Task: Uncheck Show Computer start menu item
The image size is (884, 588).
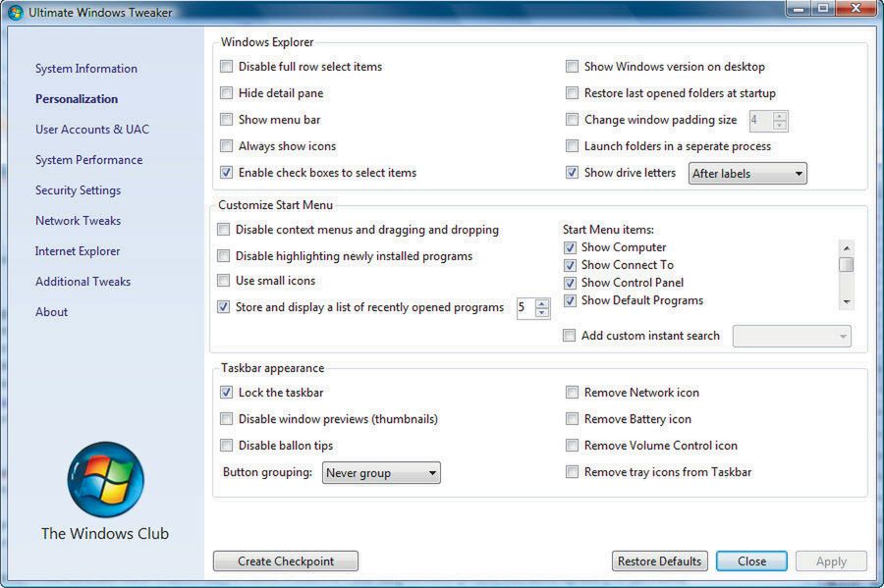Action: (x=570, y=247)
